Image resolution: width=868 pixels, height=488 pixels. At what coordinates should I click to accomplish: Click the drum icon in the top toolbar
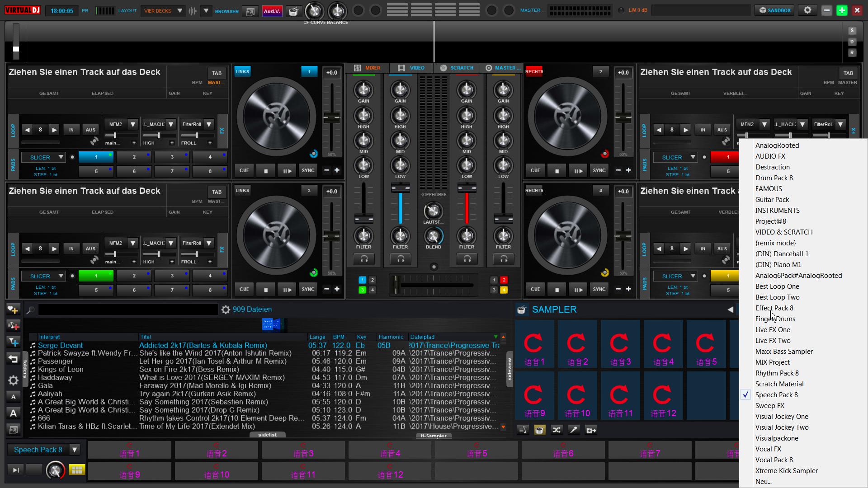294,11
